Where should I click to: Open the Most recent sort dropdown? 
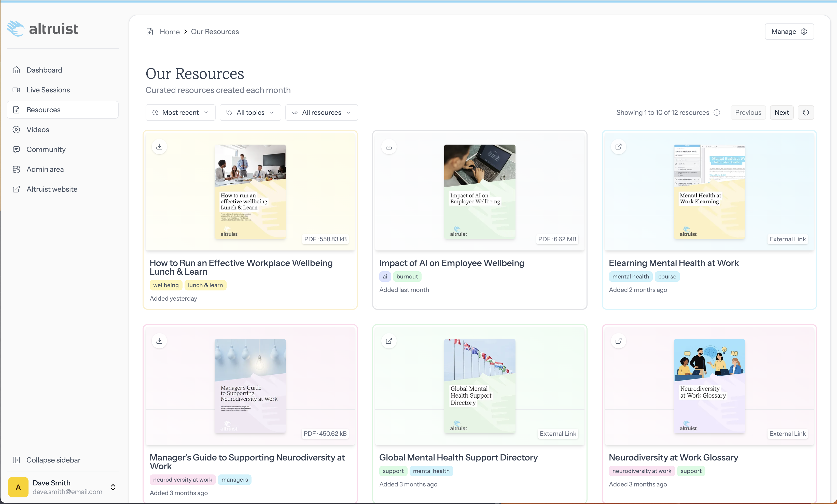pos(180,113)
